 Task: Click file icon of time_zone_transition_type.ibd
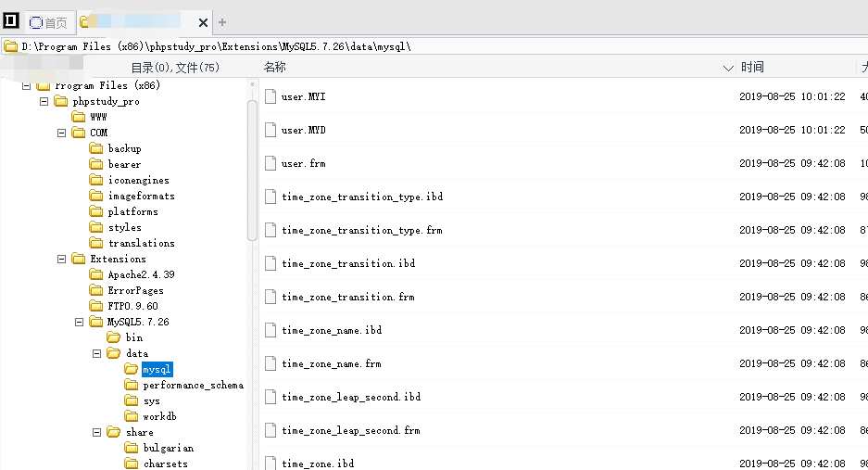(270, 197)
